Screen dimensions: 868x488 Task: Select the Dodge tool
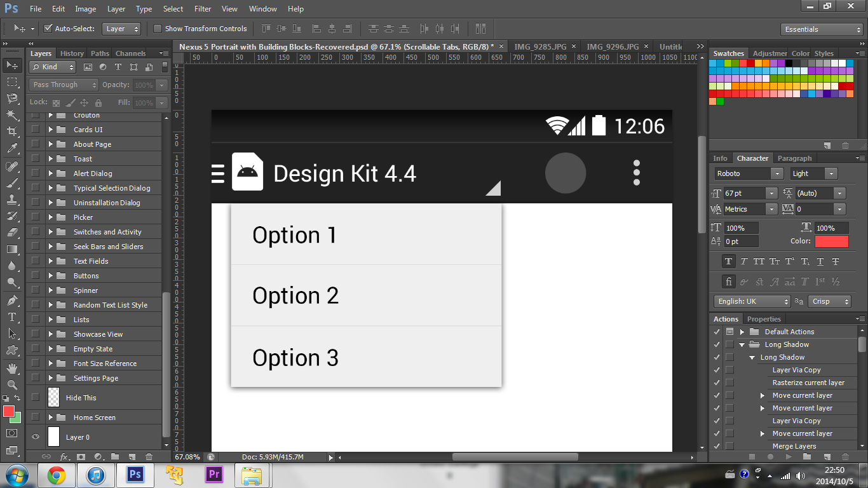pyautogui.click(x=11, y=283)
